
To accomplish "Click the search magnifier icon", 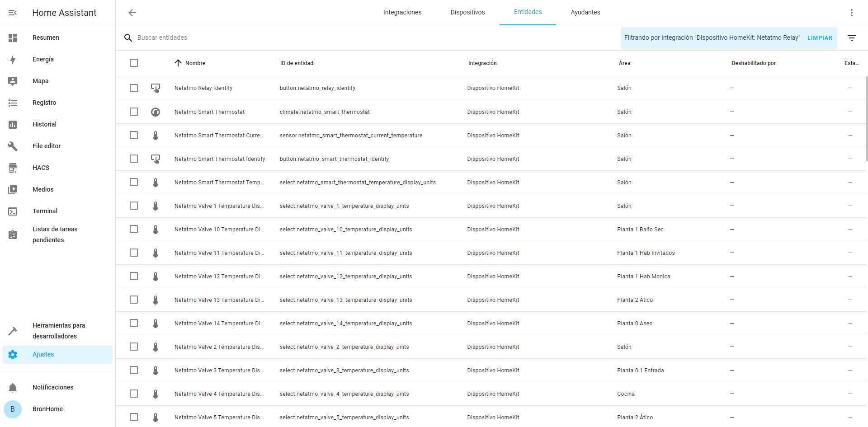I will click(x=128, y=38).
